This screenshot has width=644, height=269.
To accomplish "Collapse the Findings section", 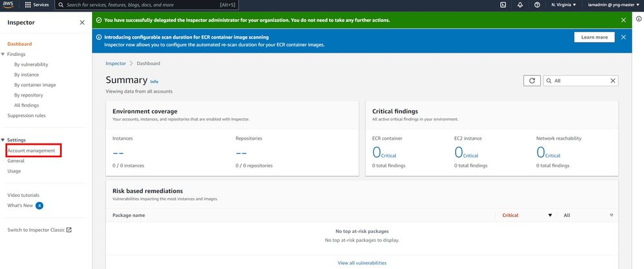I will click(3, 54).
